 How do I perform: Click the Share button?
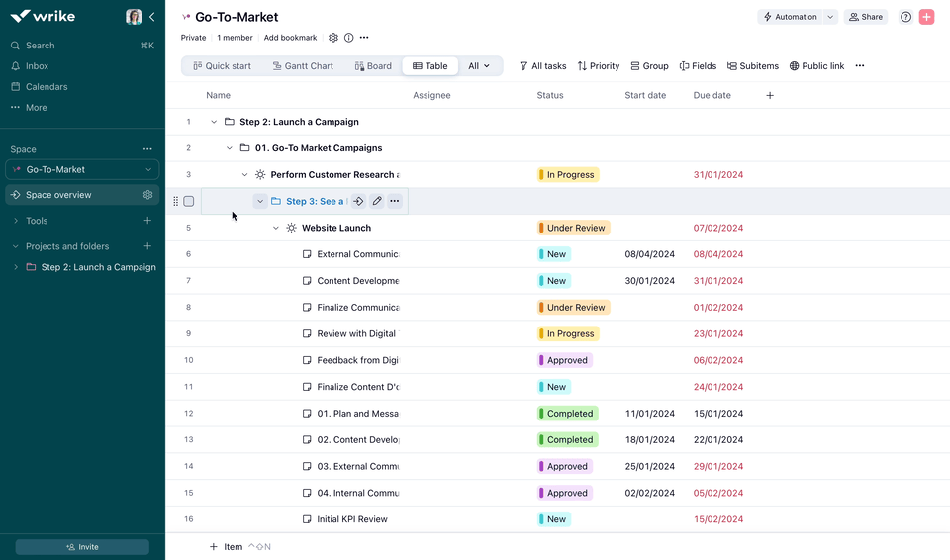pyautogui.click(x=865, y=17)
